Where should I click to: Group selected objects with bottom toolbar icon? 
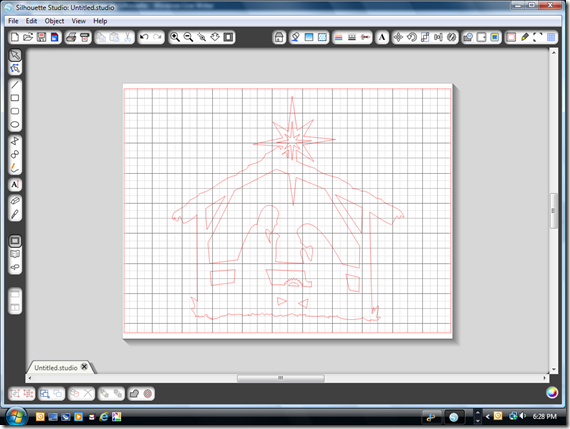click(x=15, y=393)
